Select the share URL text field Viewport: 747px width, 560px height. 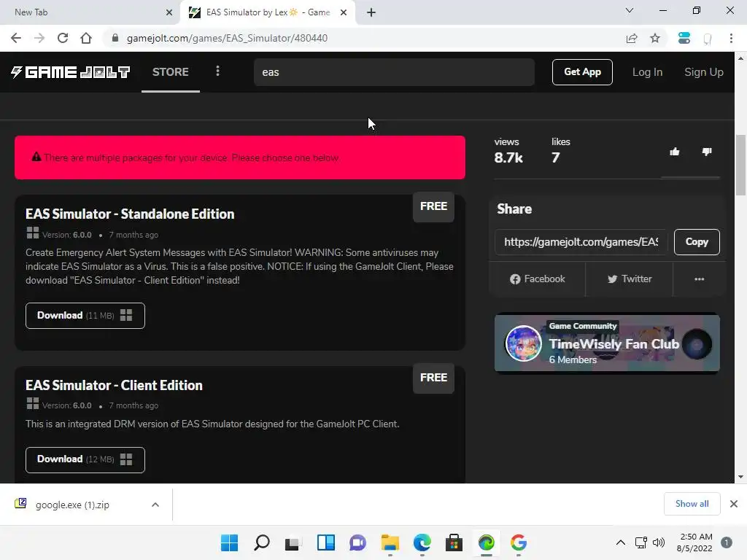pos(581,242)
